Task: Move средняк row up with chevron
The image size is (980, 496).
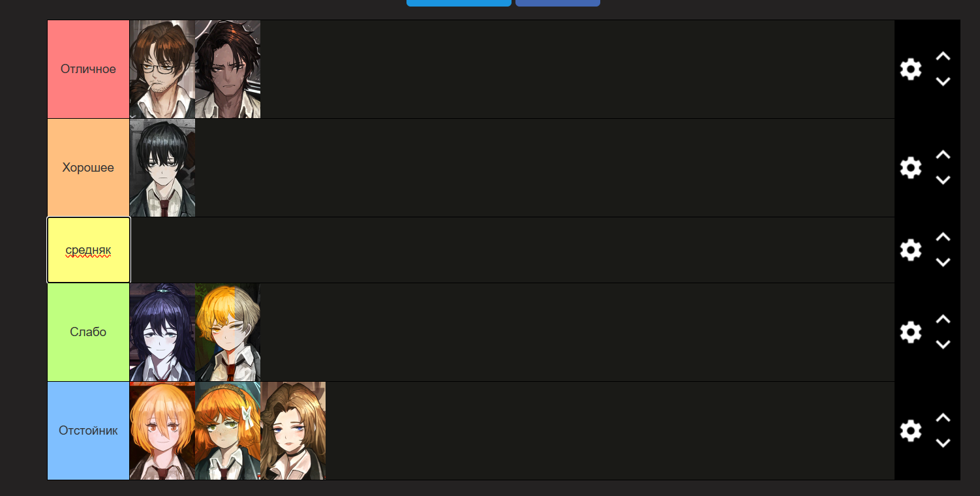Action: (943, 237)
